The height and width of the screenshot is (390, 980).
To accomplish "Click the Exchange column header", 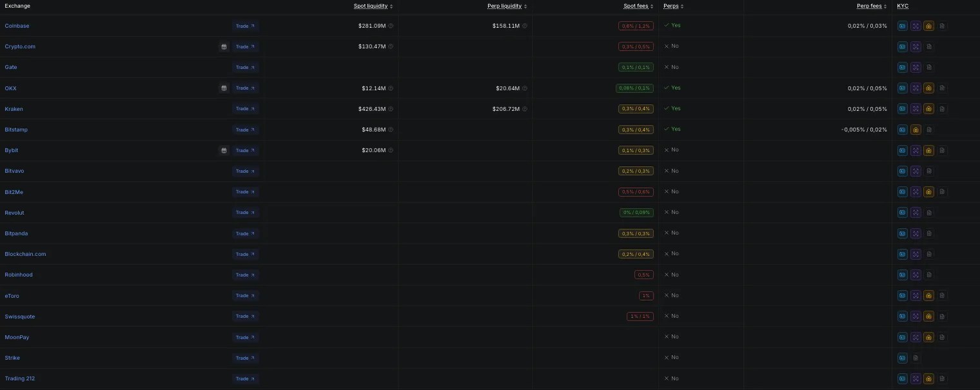I will tap(17, 6).
